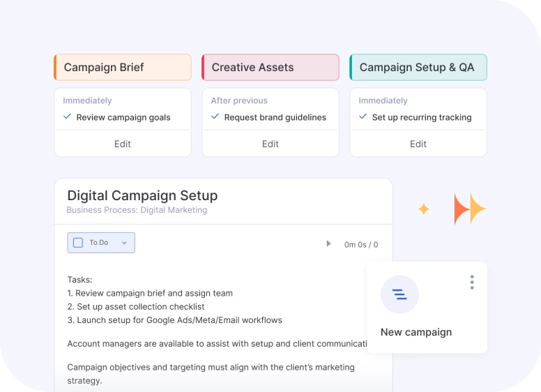This screenshot has width=541, height=392.
Task: Click the orange double-arrow logo icon
Action: (x=469, y=209)
